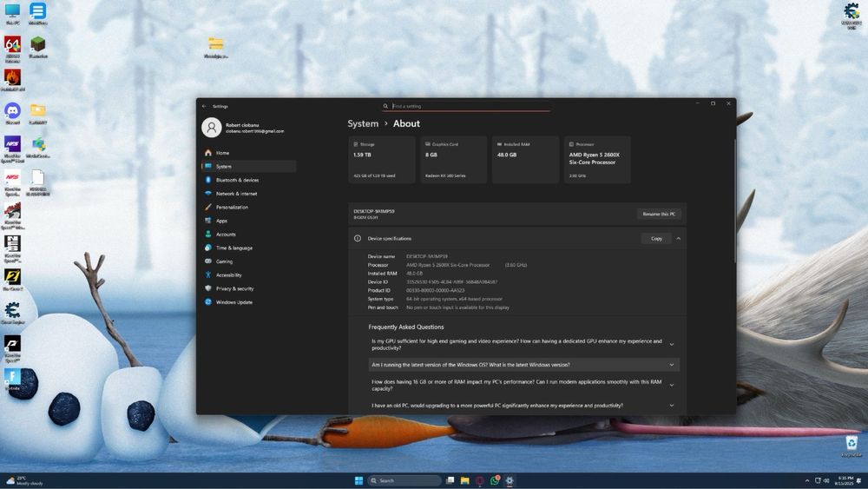Click the Privacy & security shield icon
Screen dimensions: 868x489
208,288
